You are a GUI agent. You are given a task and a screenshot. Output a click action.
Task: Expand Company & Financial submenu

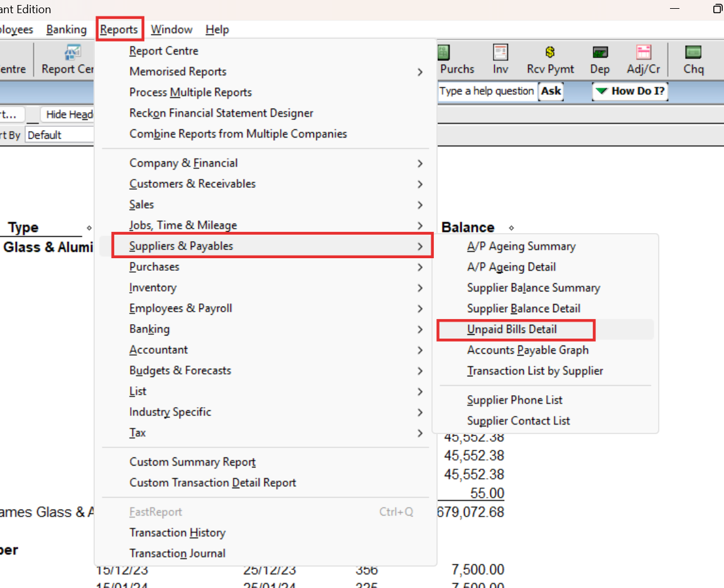pyautogui.click(x=266, y=163)
